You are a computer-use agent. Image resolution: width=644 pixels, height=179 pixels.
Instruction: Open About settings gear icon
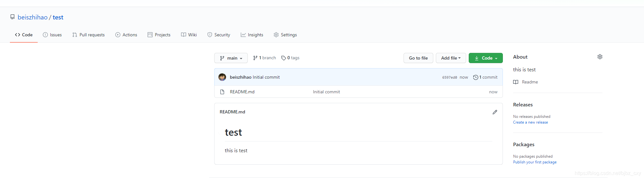[x=600, y=57]
